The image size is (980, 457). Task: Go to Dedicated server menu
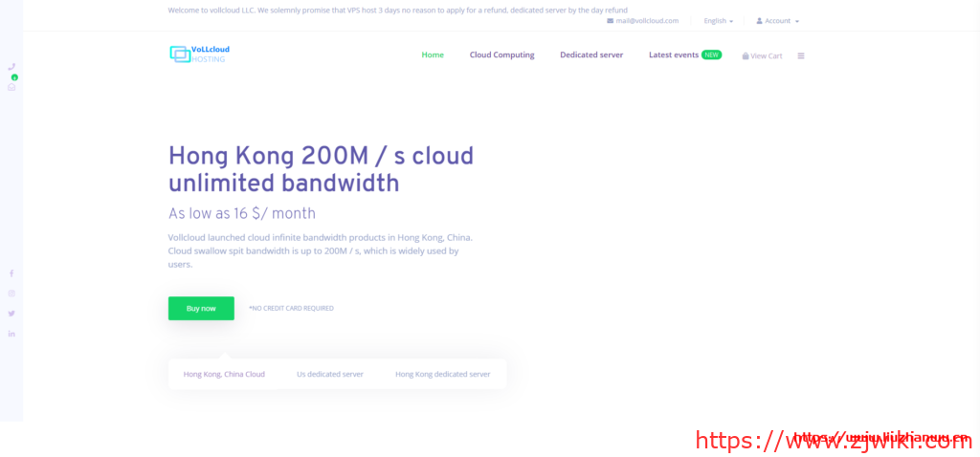point(591,54)
